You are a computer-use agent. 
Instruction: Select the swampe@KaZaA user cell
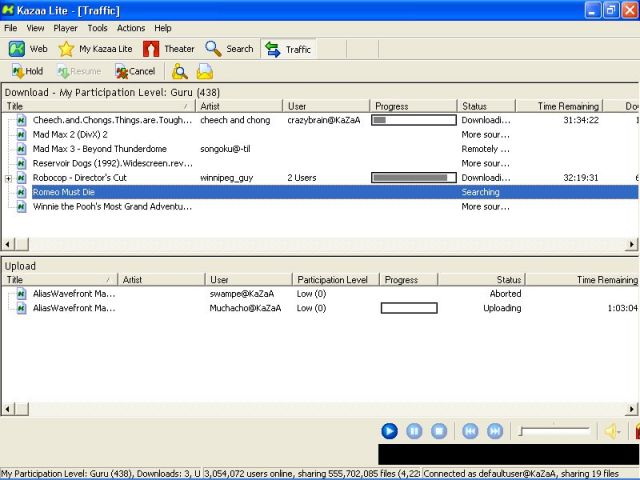pyautogui.click(x=242, y=294)
